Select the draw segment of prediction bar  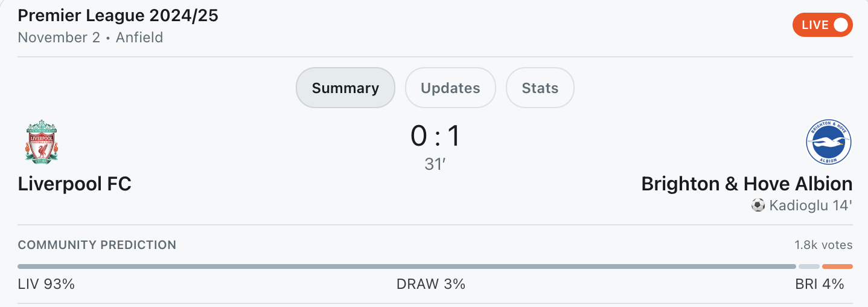tap(809, 266)
